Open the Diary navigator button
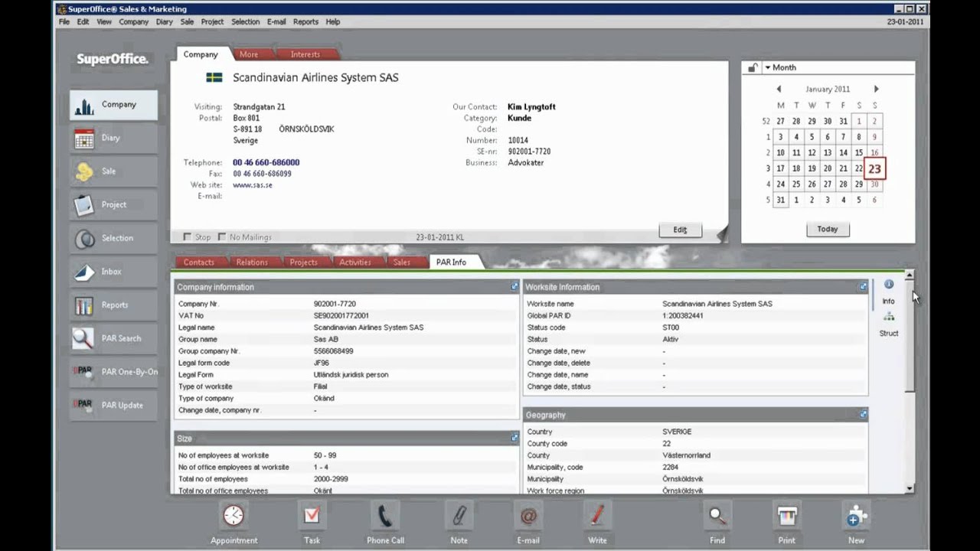The width and height of the screenshot is (980, 551). pos(113,138)
